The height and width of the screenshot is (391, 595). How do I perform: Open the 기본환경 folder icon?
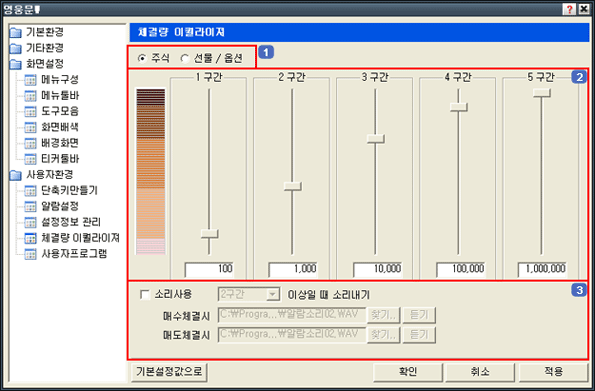point(16,33)
